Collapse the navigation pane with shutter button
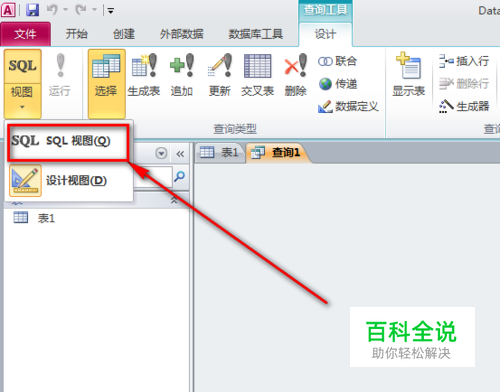Image resolution: width=500 pixels, height=392 pixels. [180, 154]
